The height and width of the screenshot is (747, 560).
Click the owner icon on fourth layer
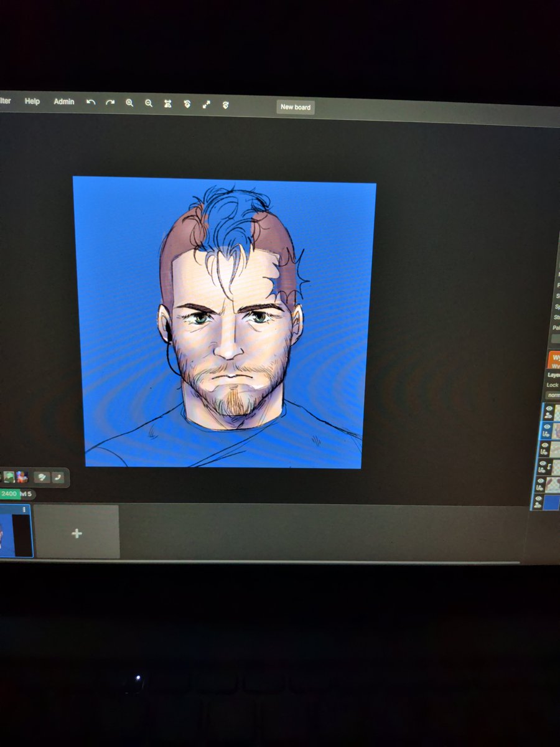click(x=542, y=471)
